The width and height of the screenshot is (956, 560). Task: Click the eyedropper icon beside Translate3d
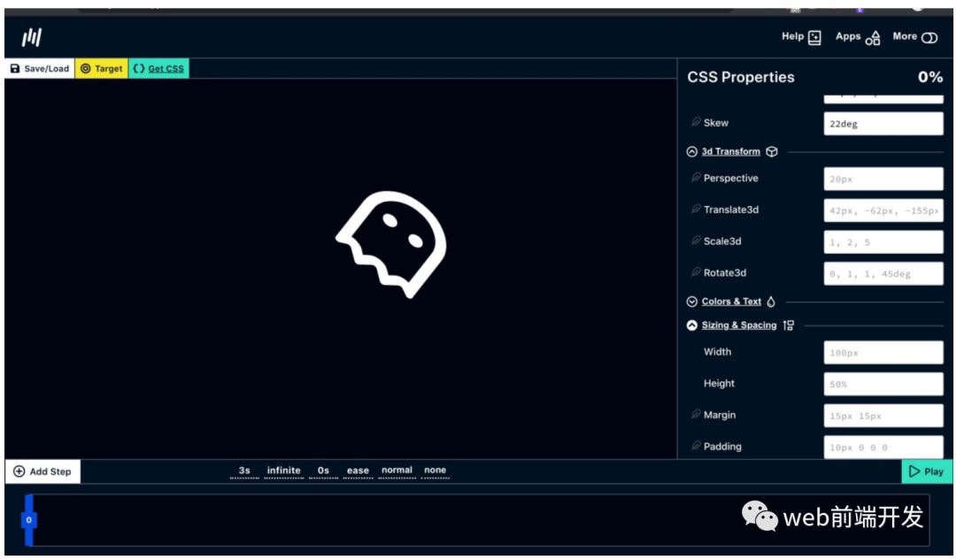[696, 210]
